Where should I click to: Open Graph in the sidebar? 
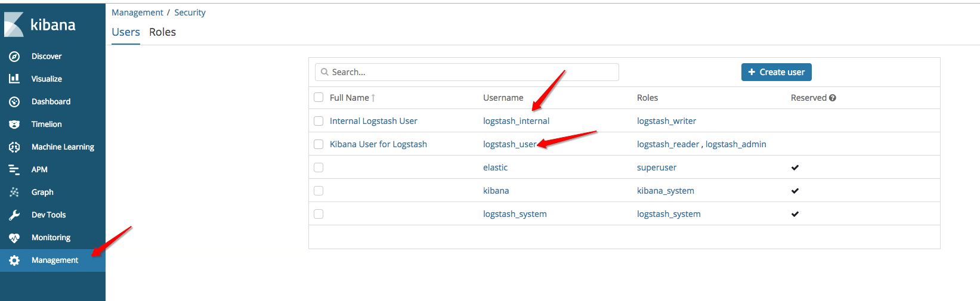click(52, 192)
